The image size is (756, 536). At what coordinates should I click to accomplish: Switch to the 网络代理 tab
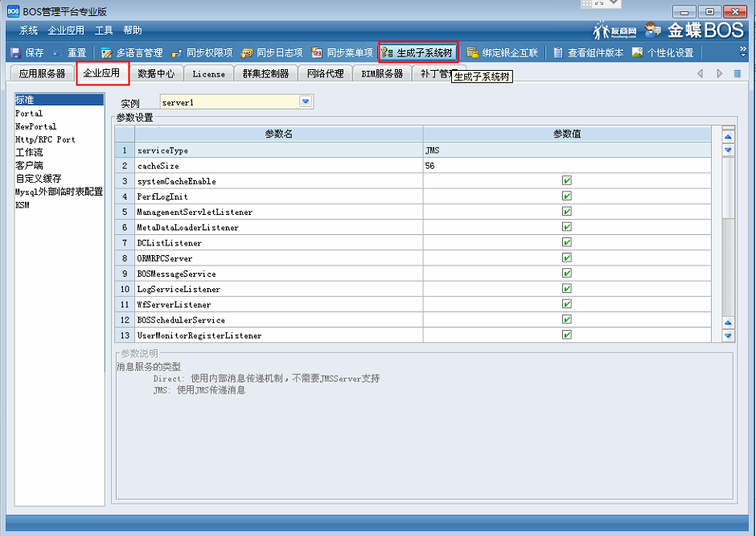(x=326, y=73)
